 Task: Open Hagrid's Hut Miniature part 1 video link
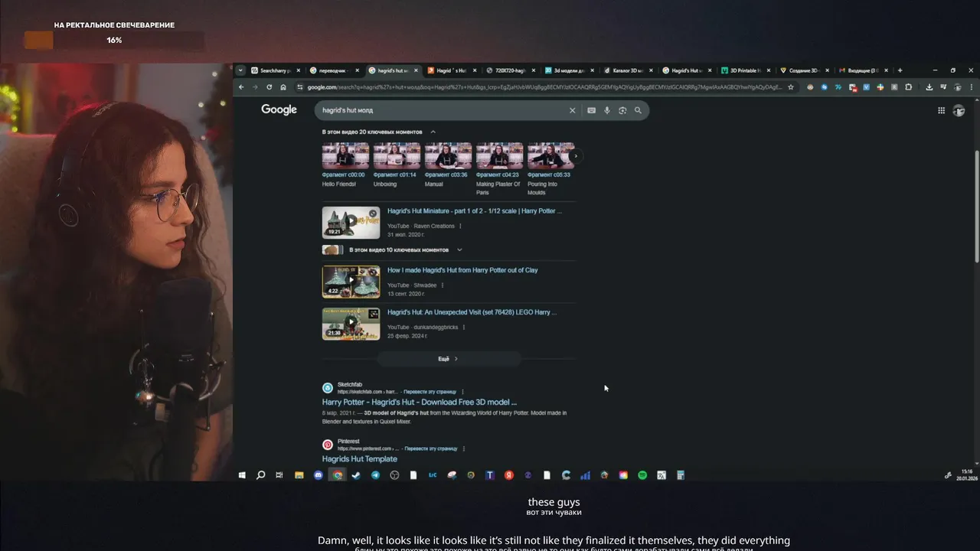click(475, 211)
